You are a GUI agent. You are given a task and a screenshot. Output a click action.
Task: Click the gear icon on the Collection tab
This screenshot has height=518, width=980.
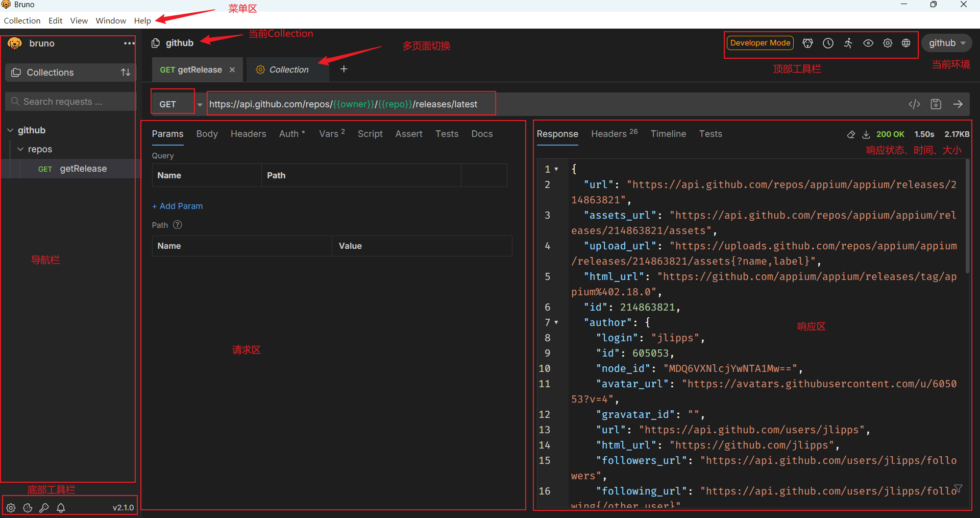260,70
